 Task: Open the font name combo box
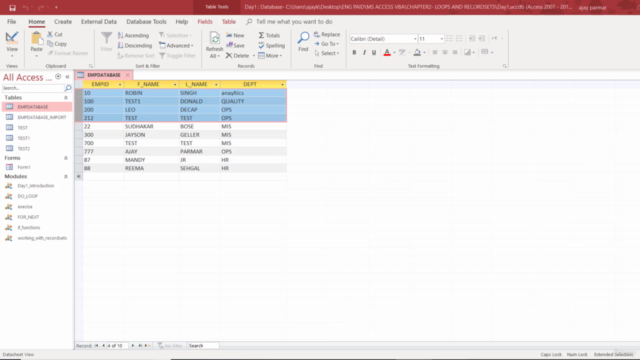coord(383,39)
